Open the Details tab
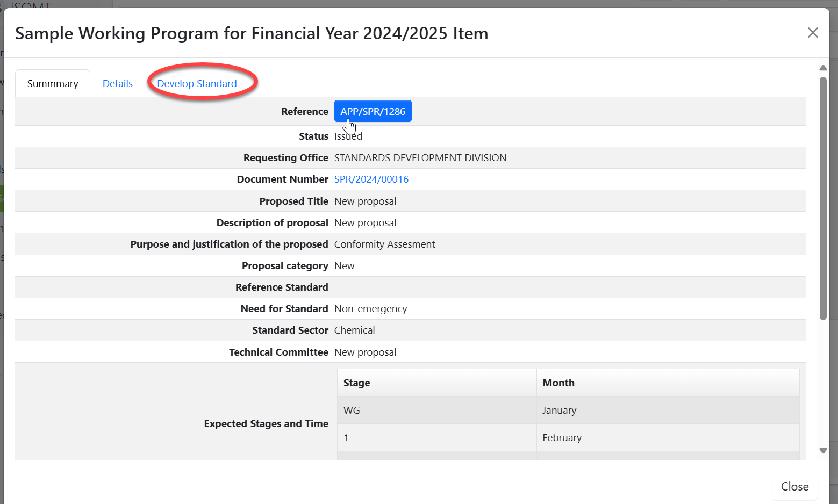 tap(118, 84)
